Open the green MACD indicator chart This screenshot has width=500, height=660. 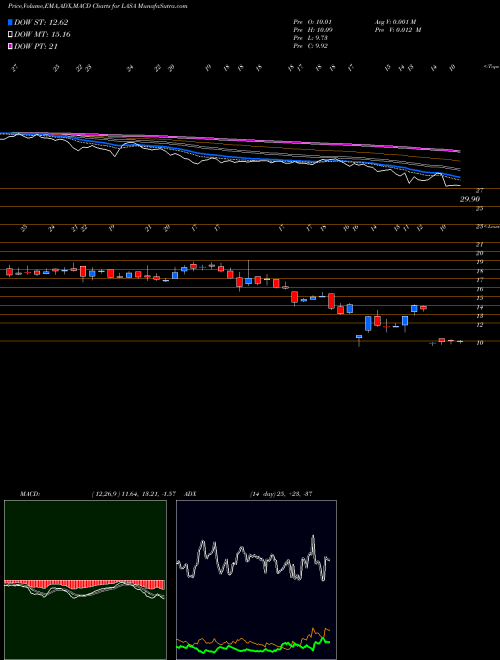tap(85, 580)
